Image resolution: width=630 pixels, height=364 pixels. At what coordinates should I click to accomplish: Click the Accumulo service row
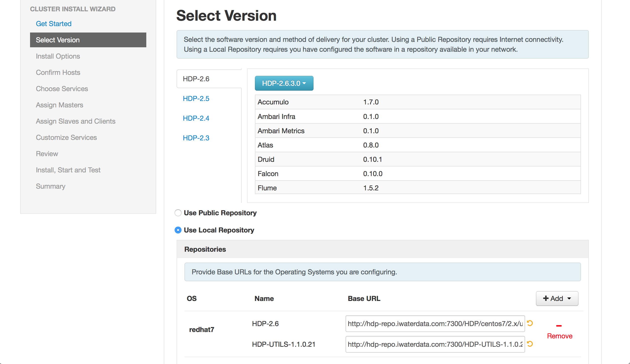pyautogui.click(x=418, y=102)
